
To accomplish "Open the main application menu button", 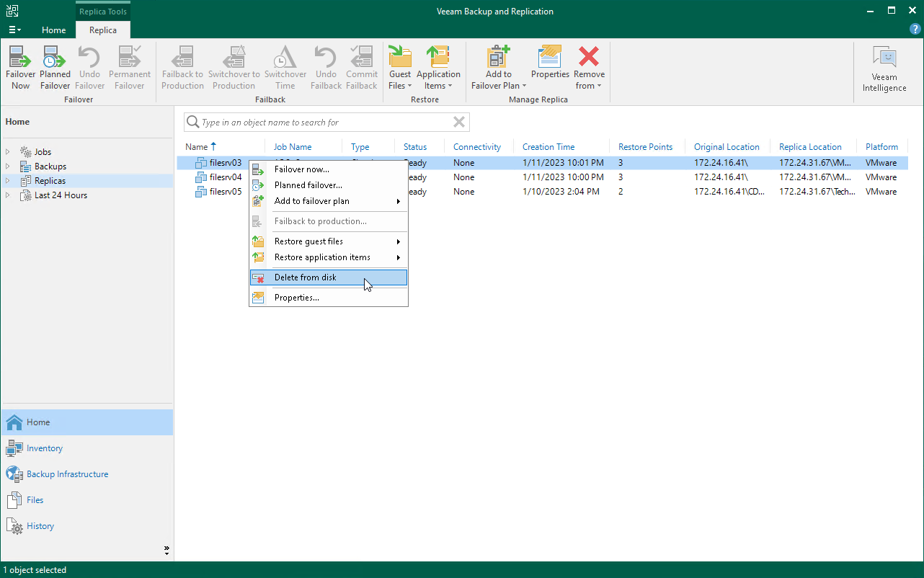I will (x=14, y=30).
